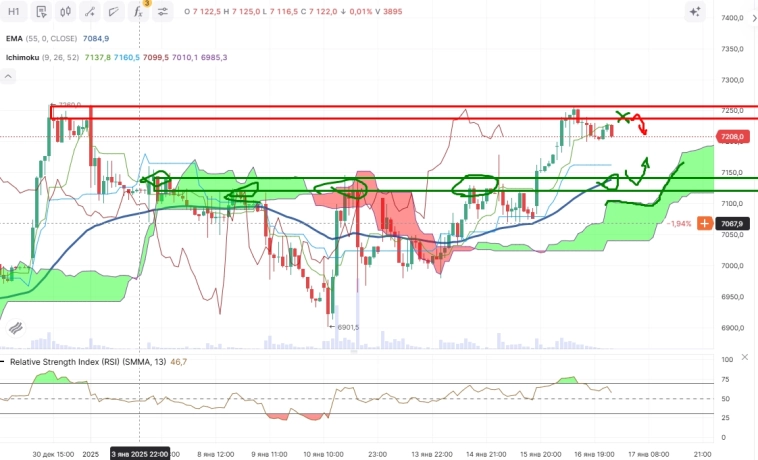Viewport: 758px width, 460px height.
Task: Click EMA value 7084,9
Action: pyautogui.click(x=96, y=38)
